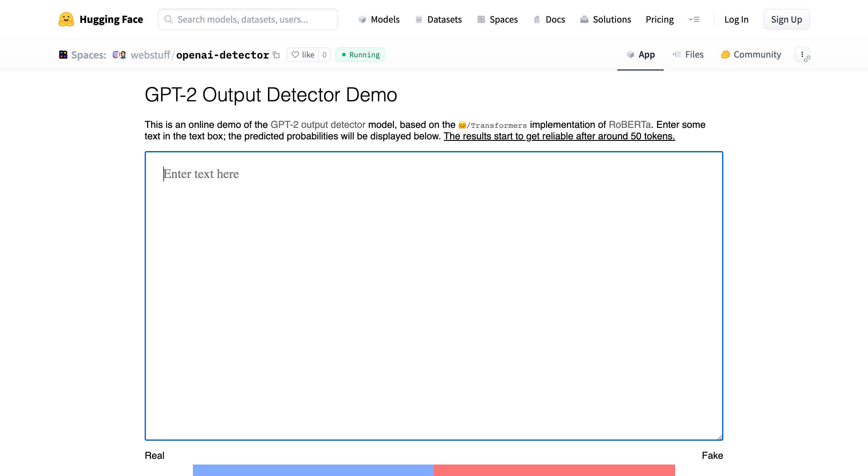Image resolution: width=868 pixels, height=476 pixels.
Task: Click the 'Spaces:' breadcrumb label
Action: [x=89, y=55]
